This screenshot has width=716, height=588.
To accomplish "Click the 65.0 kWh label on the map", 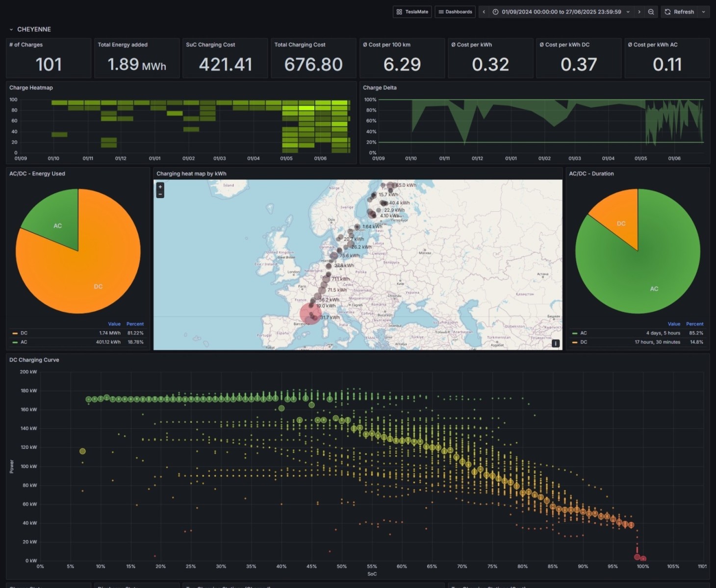I will (406, 185).
